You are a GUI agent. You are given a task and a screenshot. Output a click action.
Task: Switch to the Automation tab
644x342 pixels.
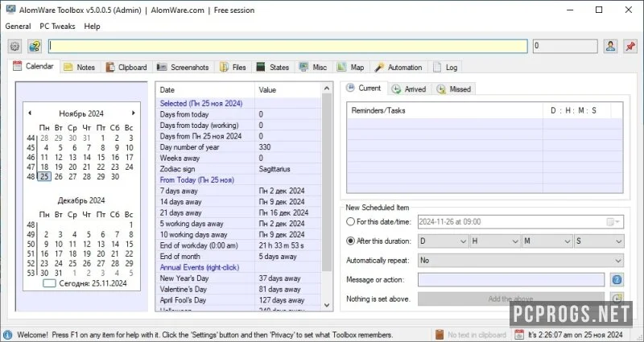click(x=398, y=68)
